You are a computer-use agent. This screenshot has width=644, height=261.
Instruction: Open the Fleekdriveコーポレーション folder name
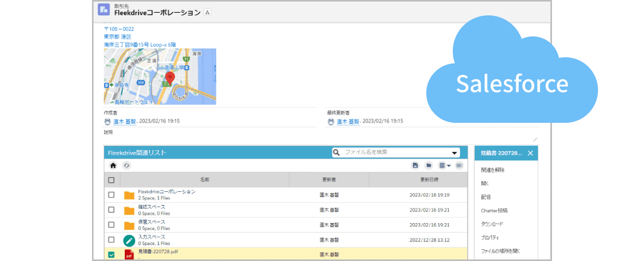[x=167, y=192]
